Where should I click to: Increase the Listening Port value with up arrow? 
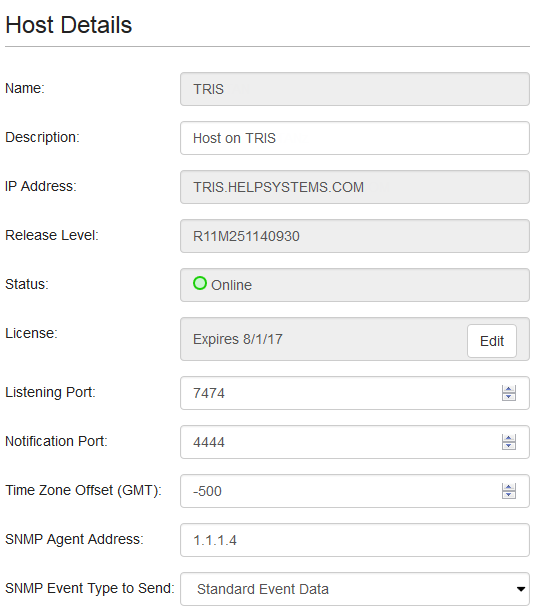(509, 389)
